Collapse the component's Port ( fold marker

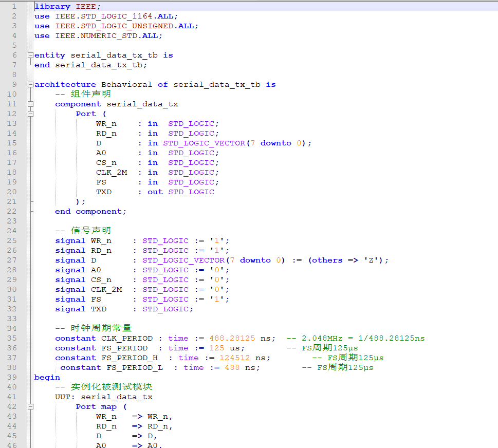pos(31,114)
